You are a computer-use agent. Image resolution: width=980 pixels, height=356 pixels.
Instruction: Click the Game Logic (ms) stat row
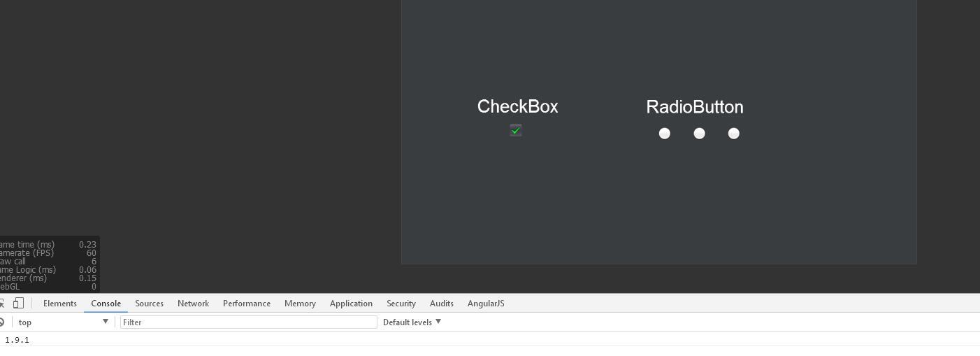pyautogui.click(x=48, y=270)
